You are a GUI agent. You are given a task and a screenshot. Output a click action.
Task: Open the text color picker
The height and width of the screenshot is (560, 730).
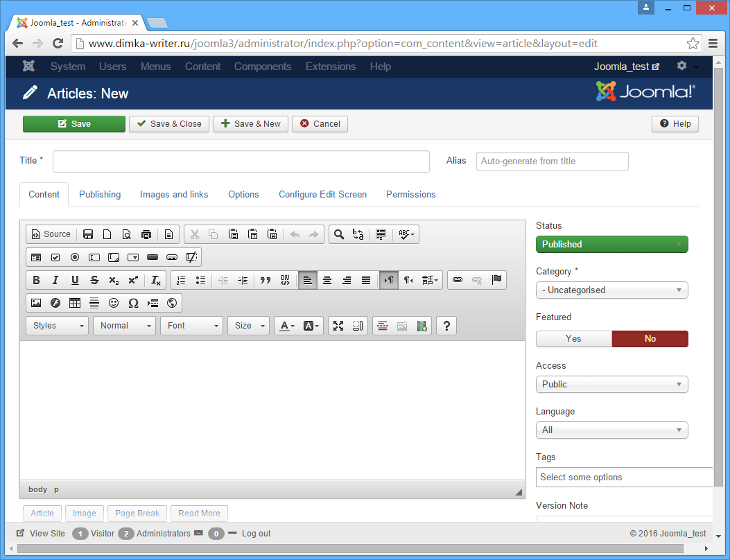click(286, 326)
